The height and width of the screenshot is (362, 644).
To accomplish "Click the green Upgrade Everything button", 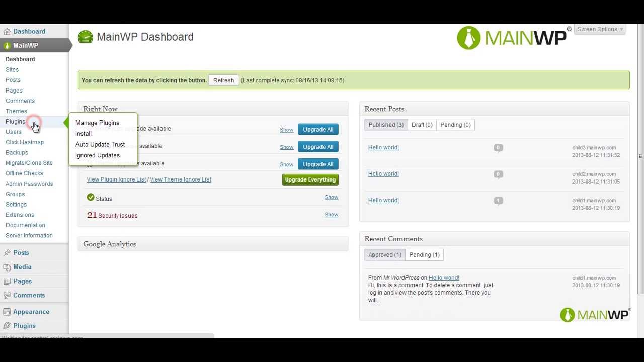I will [310, 179].
